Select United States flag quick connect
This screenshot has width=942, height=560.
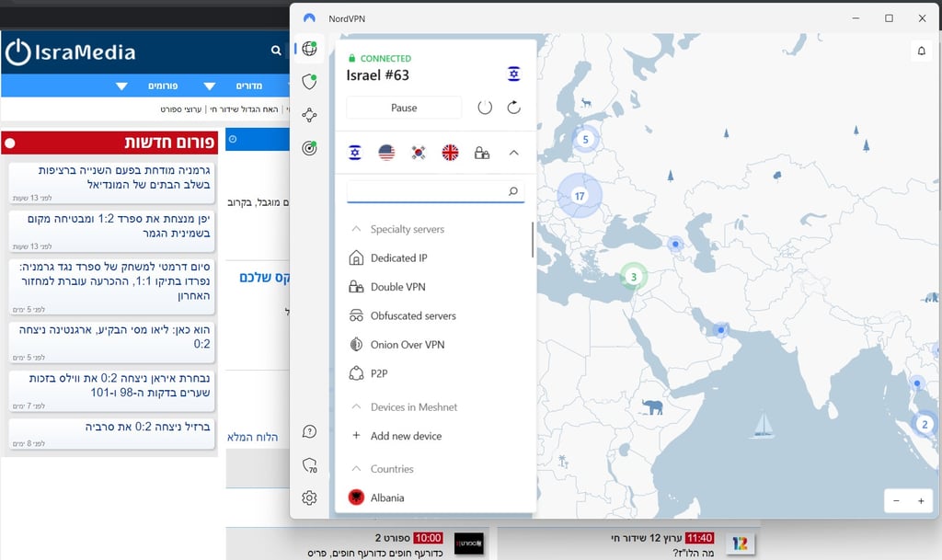387,153
